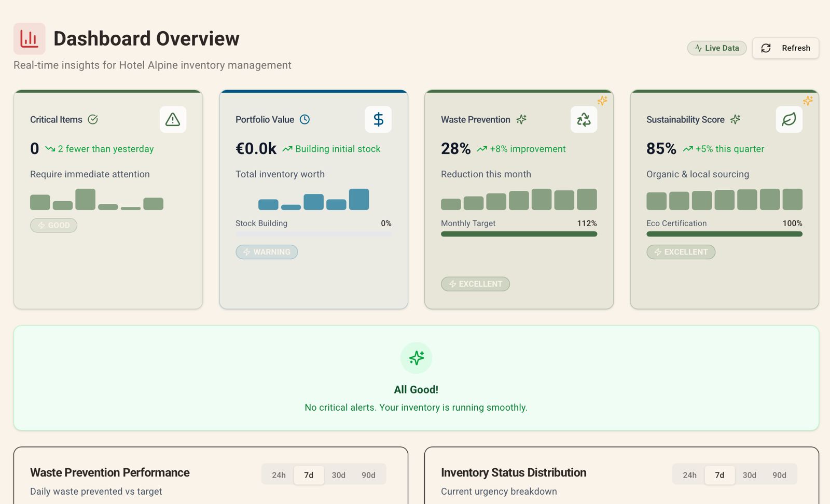Click the blue Portfolio Value mini bar chart
Screen dimensions: 830x504
coord(313,199)
